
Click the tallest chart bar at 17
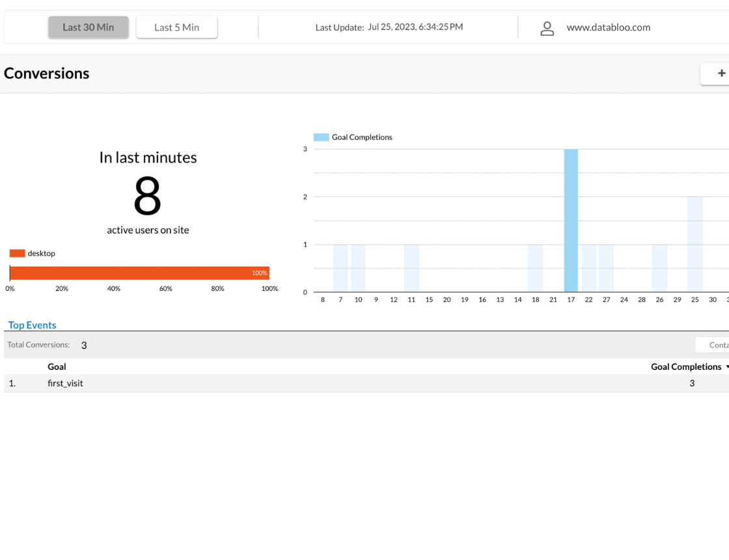tap(571, 220)
